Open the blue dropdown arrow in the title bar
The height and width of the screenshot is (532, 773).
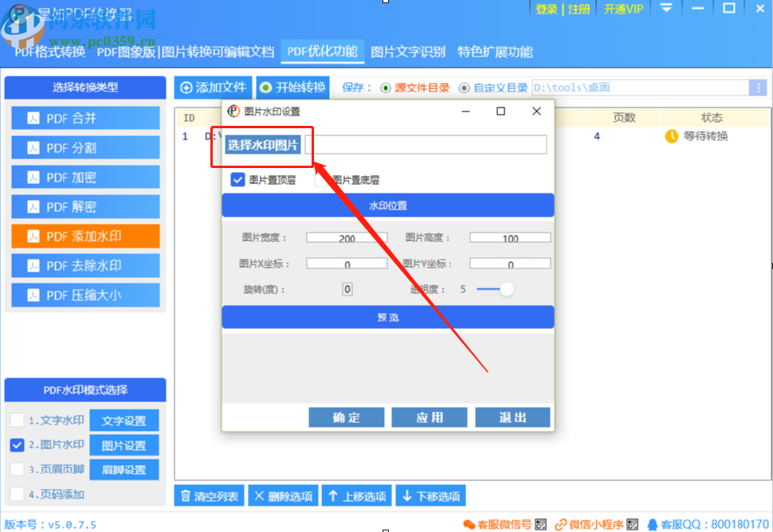(666, 9)
